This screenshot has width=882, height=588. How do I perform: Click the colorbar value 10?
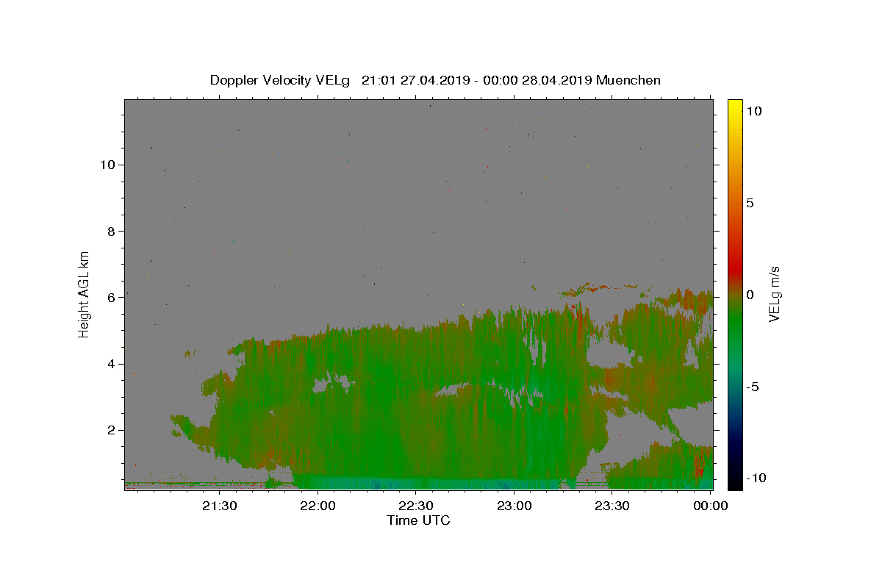point(753,110)
